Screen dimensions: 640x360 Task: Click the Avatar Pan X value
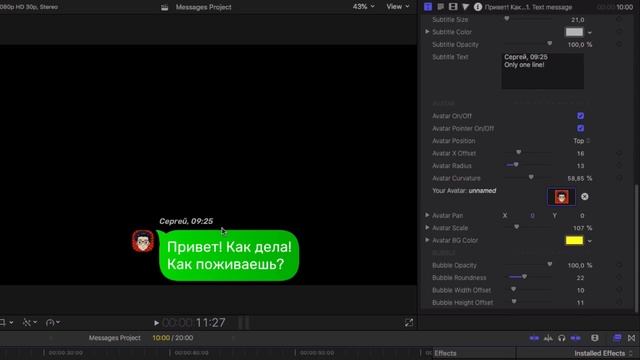[532, 216]
